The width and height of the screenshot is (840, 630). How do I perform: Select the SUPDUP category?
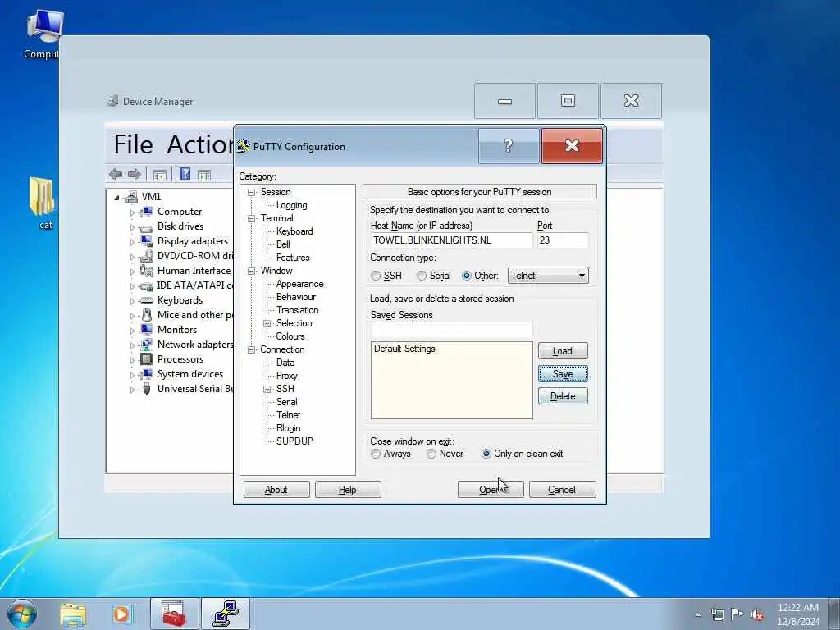(294, 441)
